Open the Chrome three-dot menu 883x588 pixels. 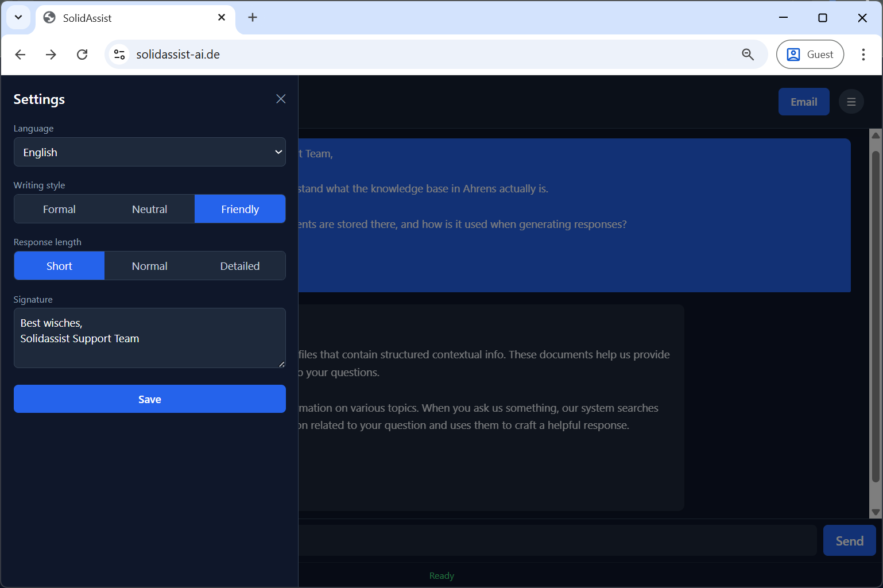click(x=863, y=54)
